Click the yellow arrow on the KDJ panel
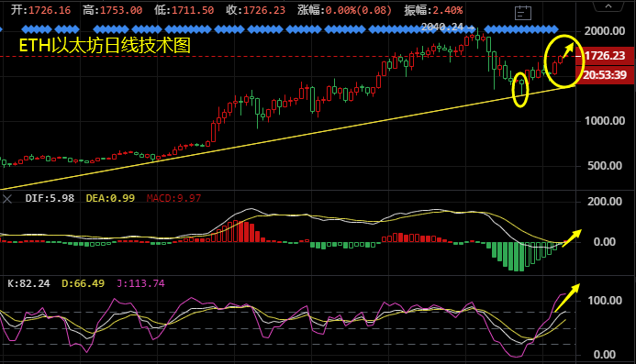Viewport: 636px width, 364px height. [x=567, y=297]
